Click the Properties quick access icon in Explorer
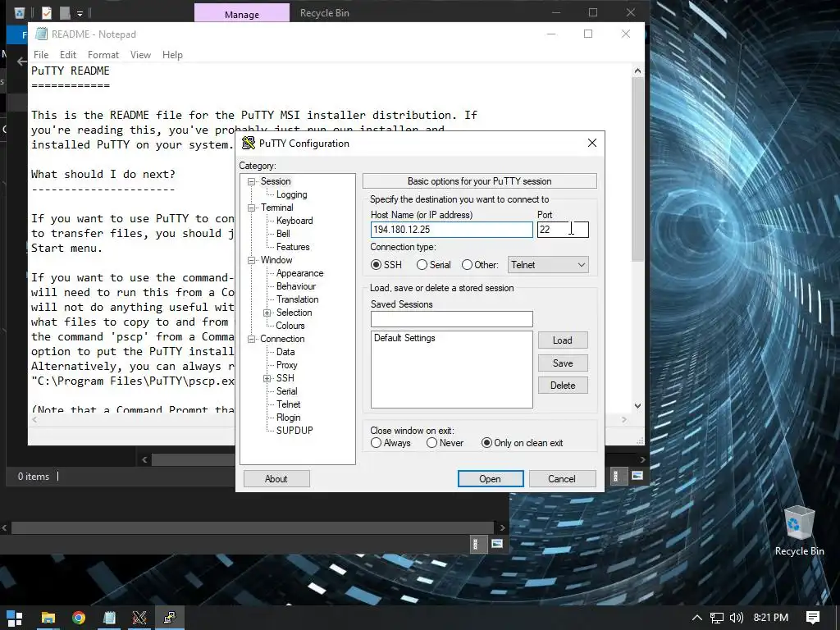This screenshot has height=630, width=840. (x=47, y=13)
